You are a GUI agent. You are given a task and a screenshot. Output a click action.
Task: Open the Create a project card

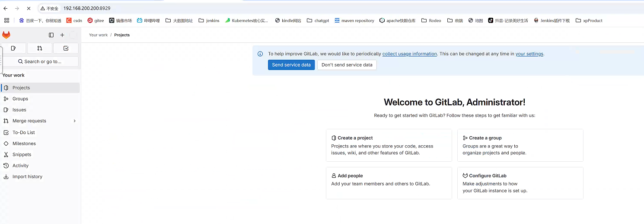pyautogui.click(x=389, y=145)
